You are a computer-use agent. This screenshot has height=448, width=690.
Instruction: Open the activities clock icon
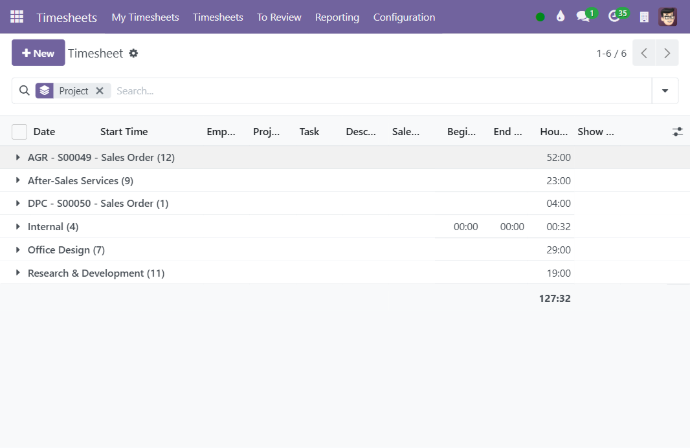click(616, 17)
